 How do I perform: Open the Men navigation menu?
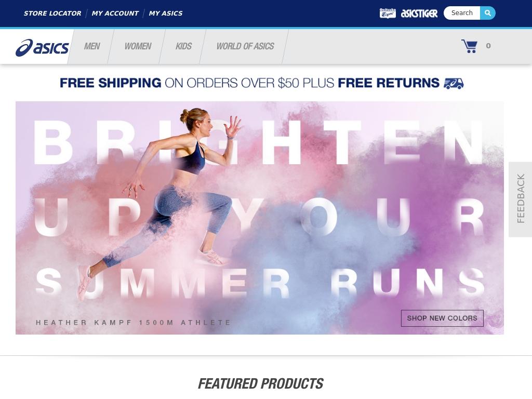tap(91, 46)
